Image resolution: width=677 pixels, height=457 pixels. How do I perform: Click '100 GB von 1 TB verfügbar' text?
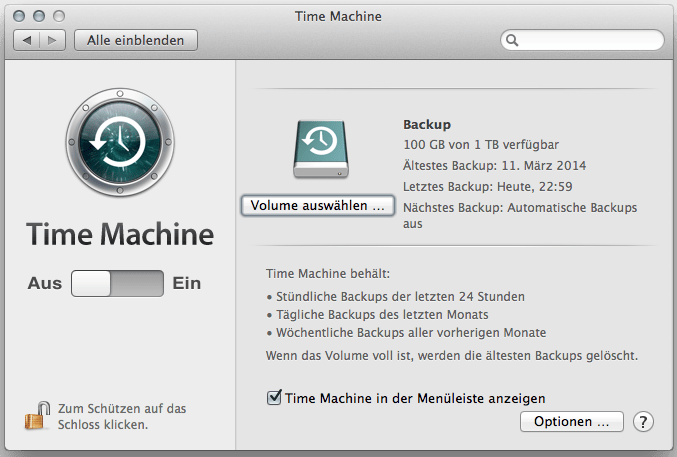(x=481, y=145)
